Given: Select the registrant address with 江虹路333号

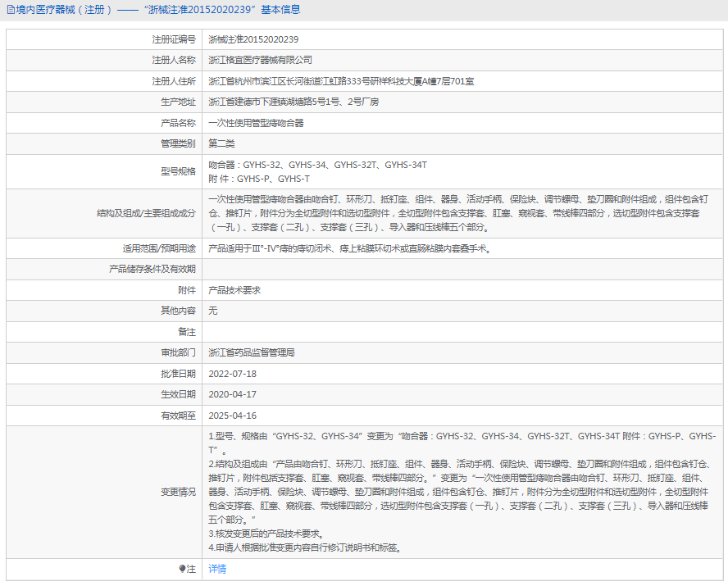Looking at the screenshot, I should 341,81.
